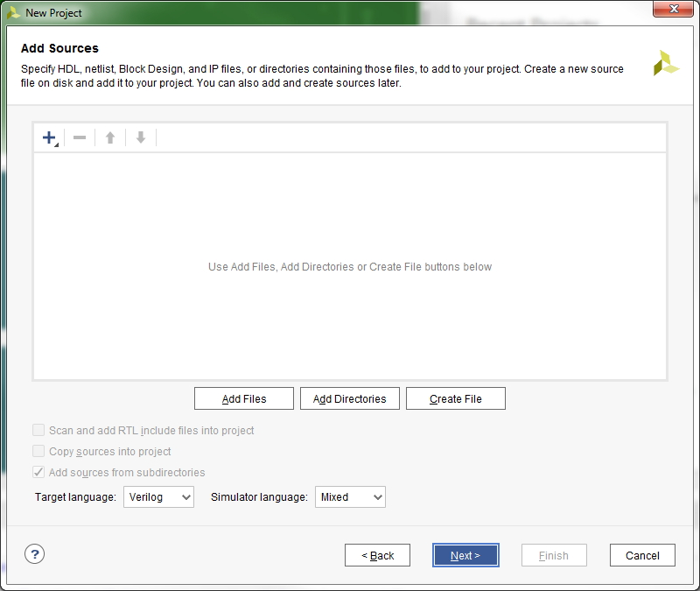The image size is (700, 591).
Task: Click the Add Files button
Action: pos(244,398)
